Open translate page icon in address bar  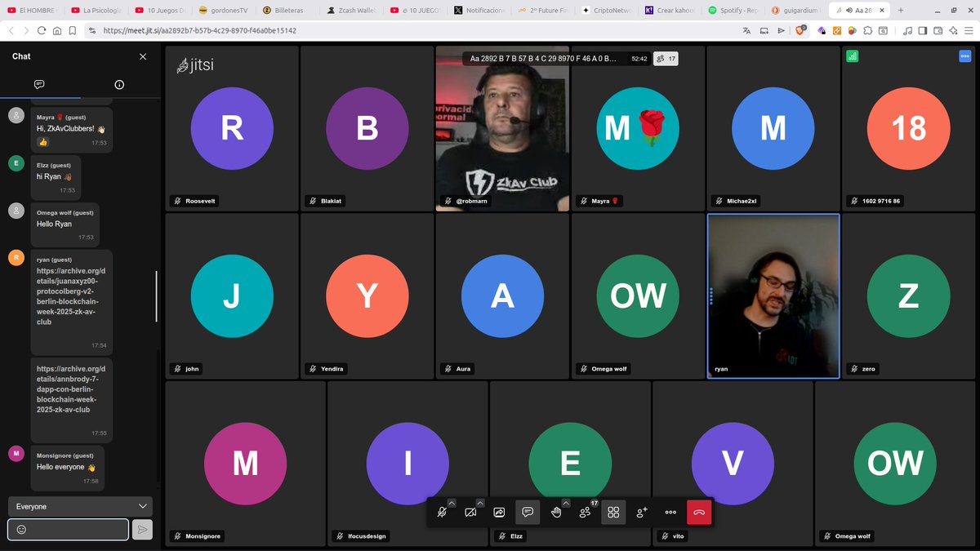click(746, 30)
